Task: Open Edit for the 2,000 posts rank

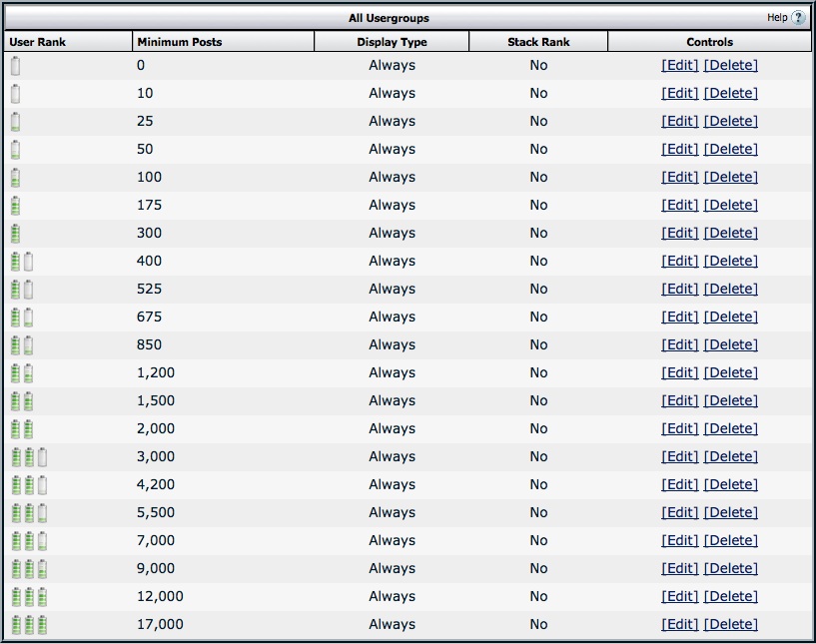Action: pos(679,429)
